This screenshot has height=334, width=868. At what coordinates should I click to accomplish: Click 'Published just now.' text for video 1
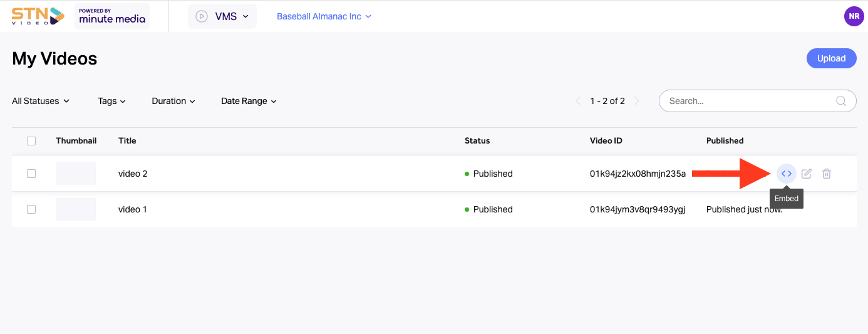tap(744, 209)
